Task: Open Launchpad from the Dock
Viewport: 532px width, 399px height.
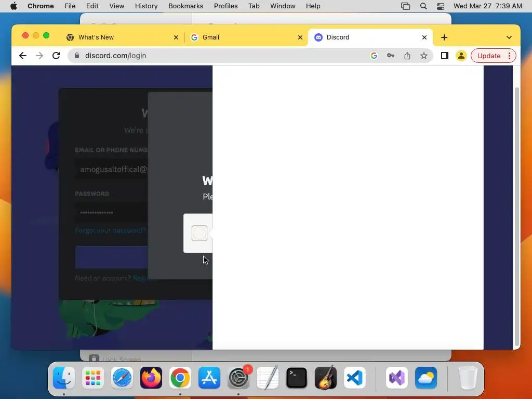Action: pyautogui.click(x=93, y=378)
